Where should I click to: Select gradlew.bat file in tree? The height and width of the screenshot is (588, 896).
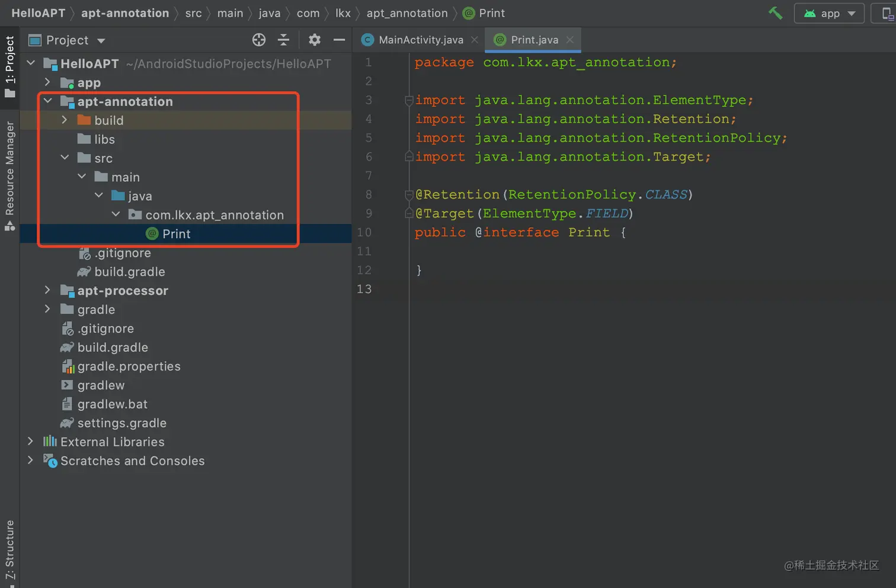pyautogui.click(x=112, y=404)
